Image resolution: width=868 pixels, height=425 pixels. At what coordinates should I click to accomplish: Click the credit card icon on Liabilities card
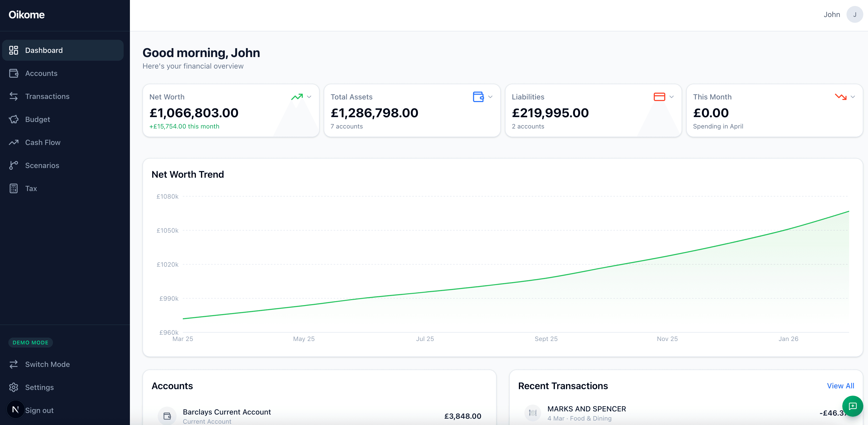click(660, 97)
